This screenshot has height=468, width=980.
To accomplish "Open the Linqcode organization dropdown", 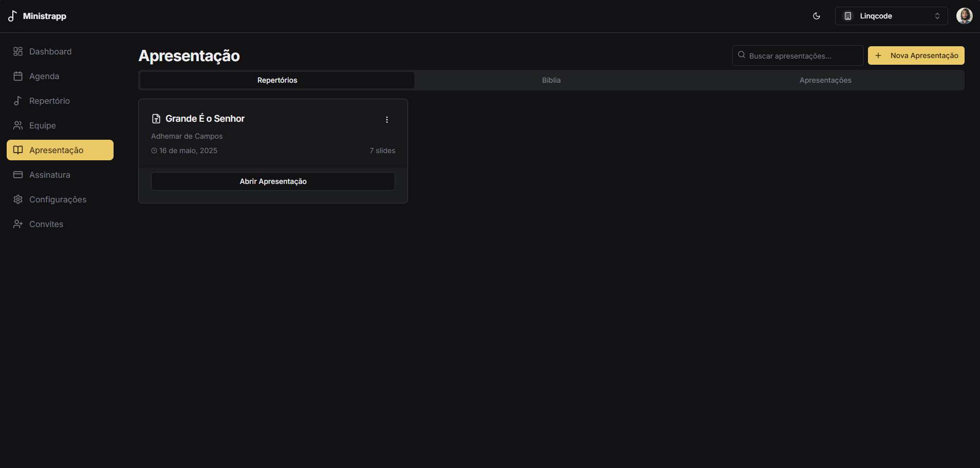I will pos(891,16).
